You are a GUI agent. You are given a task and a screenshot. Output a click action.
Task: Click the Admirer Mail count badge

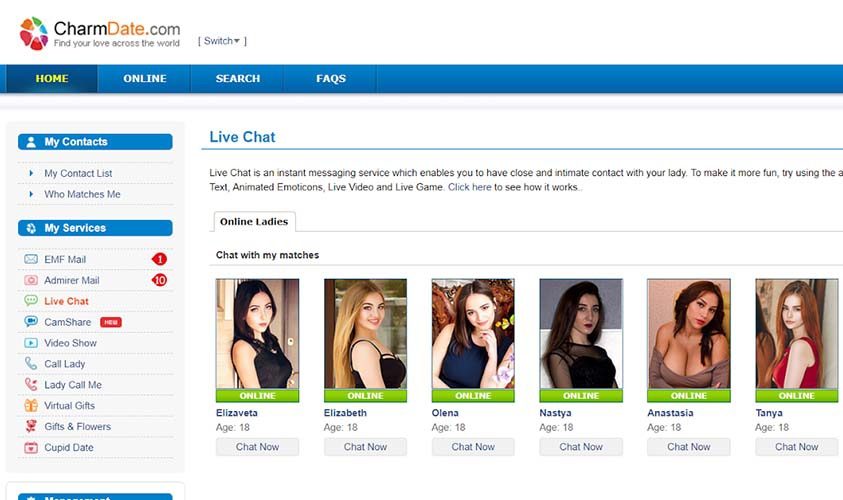pos(159,280)
